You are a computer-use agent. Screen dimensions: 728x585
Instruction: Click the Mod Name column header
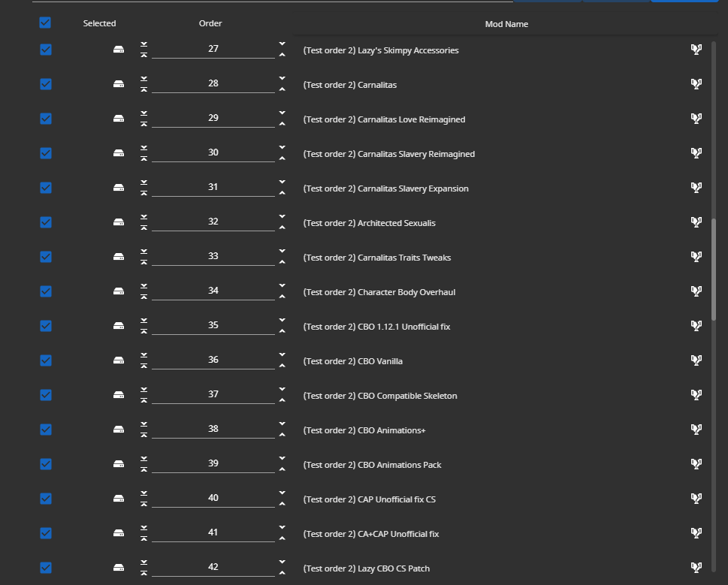(506, 23)
